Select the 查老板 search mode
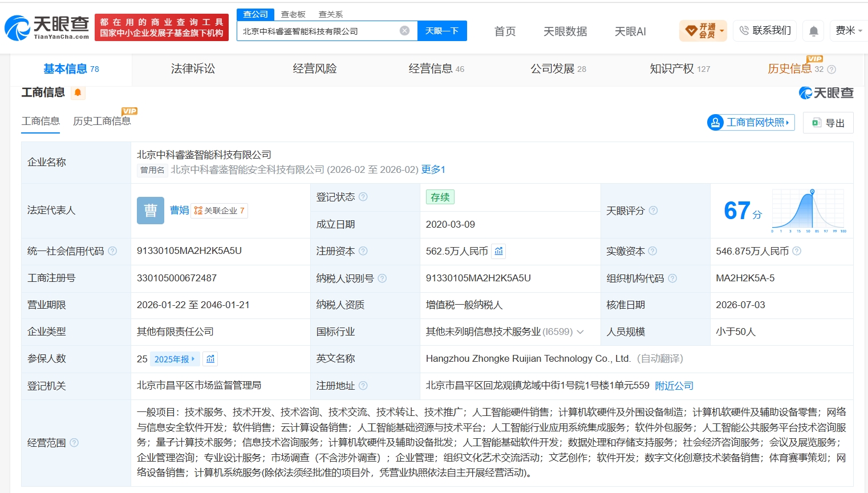Screen dimensions: 868x493 [x=293, y=14]
